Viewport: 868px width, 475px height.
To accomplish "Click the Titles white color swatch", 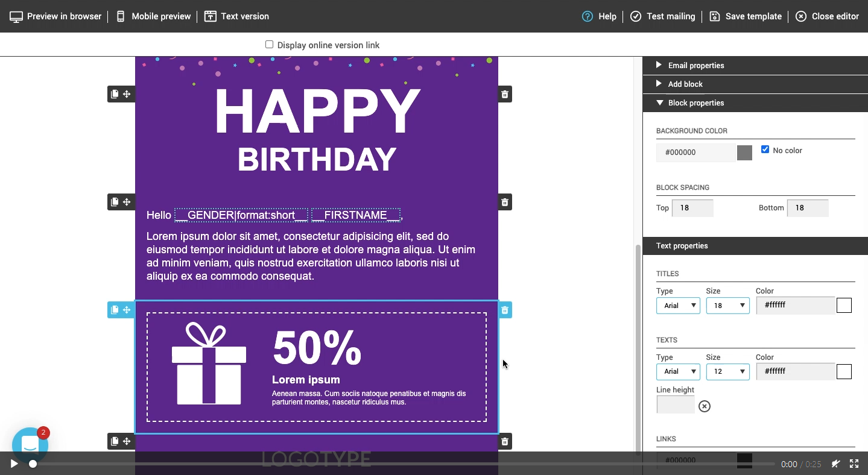I will coord(844,306).
